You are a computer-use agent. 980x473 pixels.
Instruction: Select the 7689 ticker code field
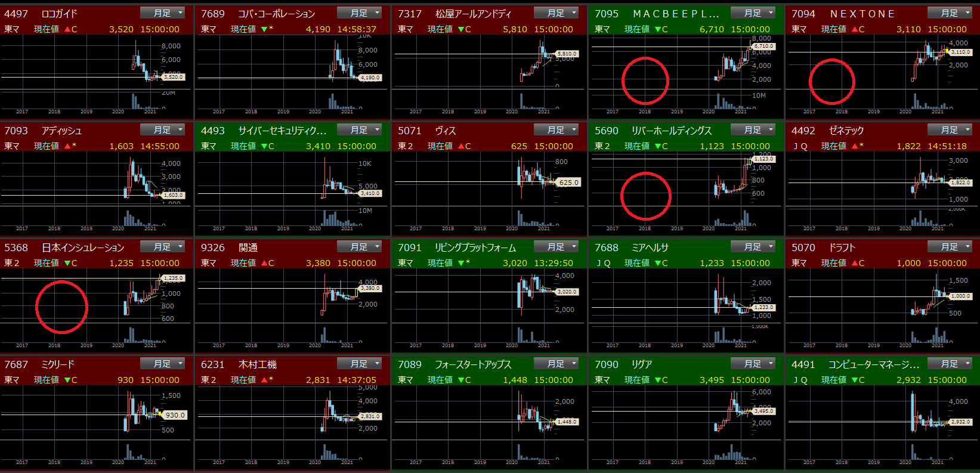[213, 14]
